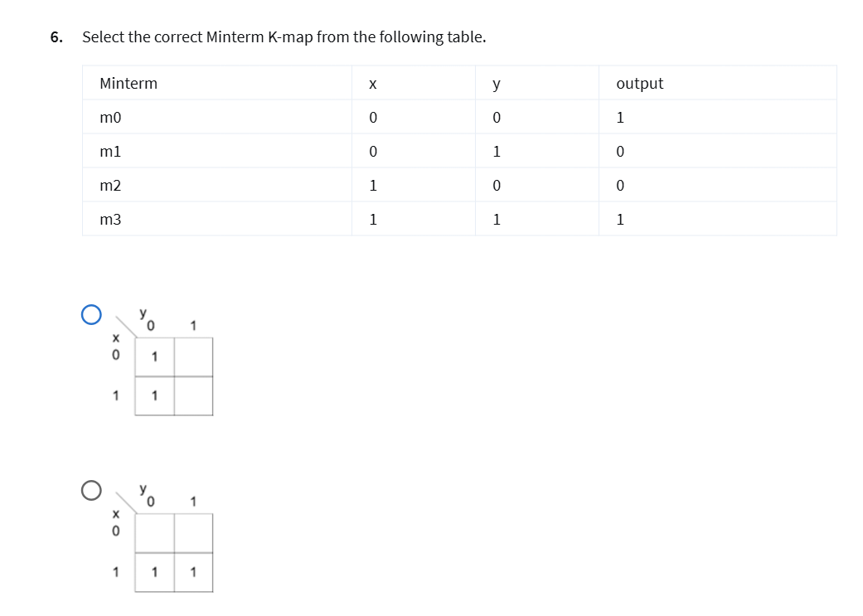Click the top-left cell of the first K-map
863x616 pixels.
point(153,357)
